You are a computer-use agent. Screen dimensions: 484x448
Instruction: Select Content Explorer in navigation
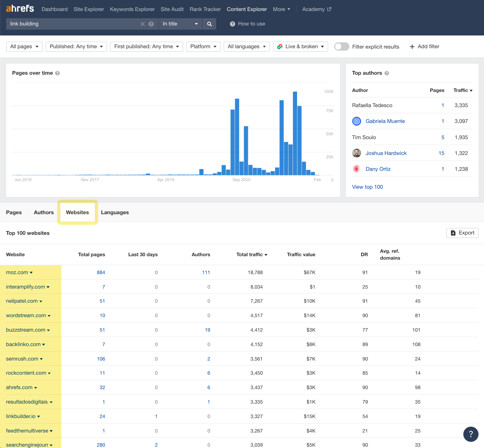[247, 9]
